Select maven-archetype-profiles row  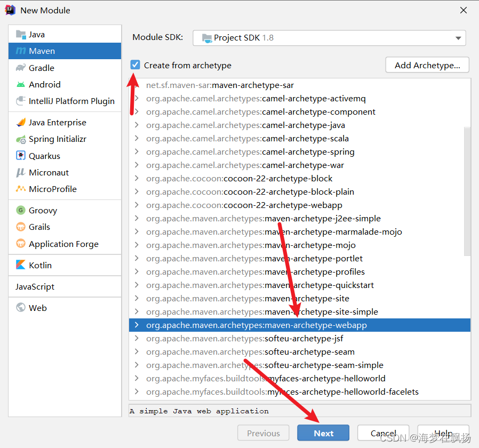[300, 272]
